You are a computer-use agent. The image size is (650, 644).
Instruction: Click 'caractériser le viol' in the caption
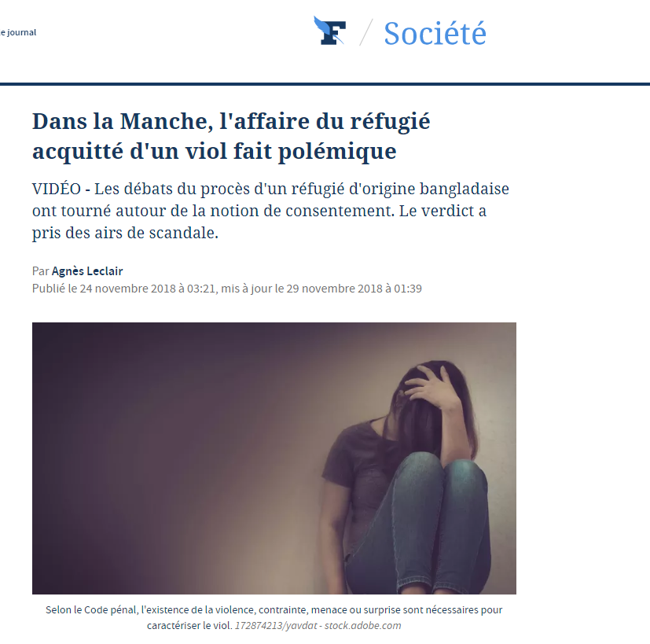189,626
